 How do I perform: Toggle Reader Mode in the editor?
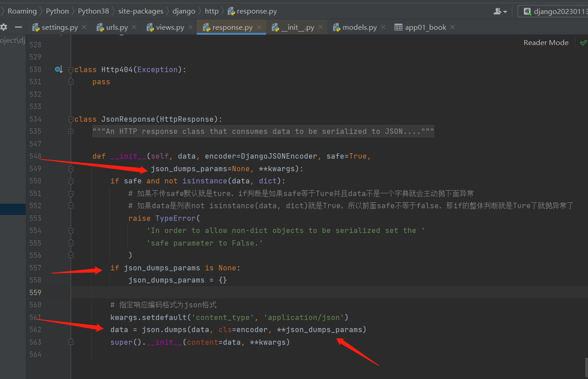click(546, 43)
